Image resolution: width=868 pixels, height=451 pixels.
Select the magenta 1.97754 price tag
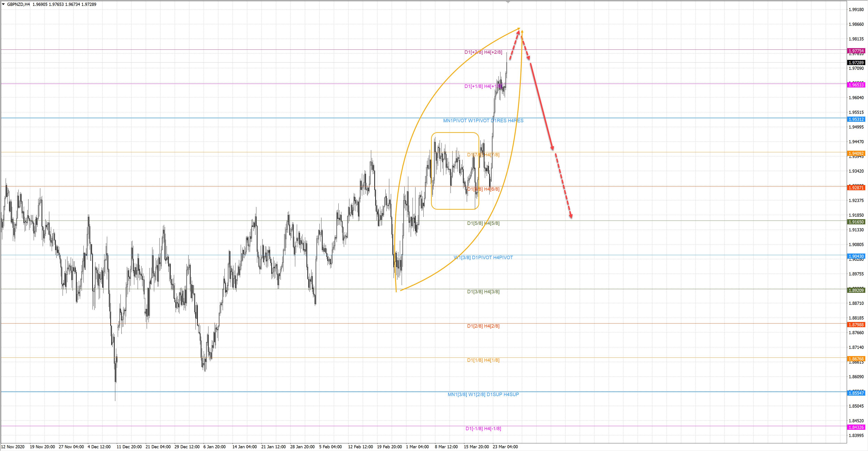856,51
